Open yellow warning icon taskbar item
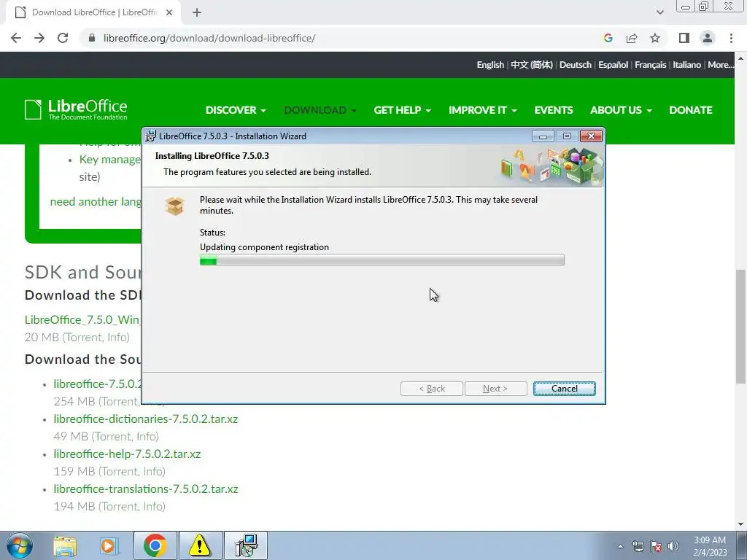 [x=200, y=545]
